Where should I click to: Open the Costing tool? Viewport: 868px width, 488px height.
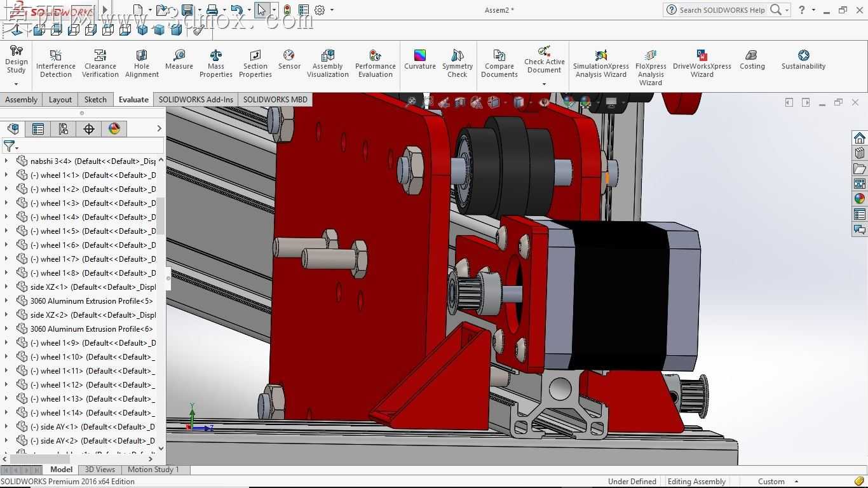coord(752,60)
